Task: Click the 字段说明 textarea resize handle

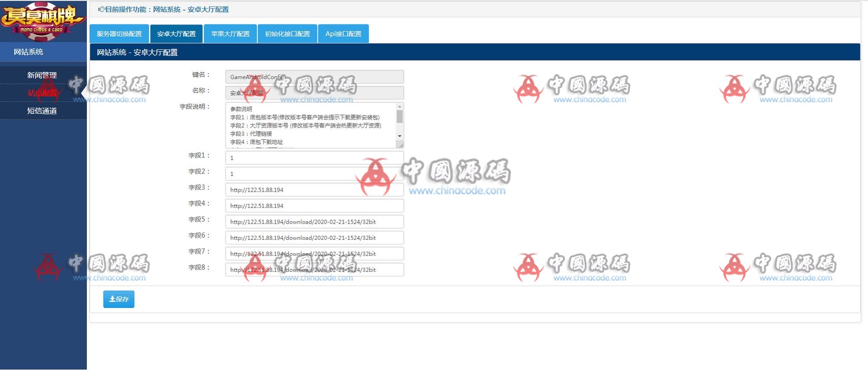Action: tap(400, 145)
